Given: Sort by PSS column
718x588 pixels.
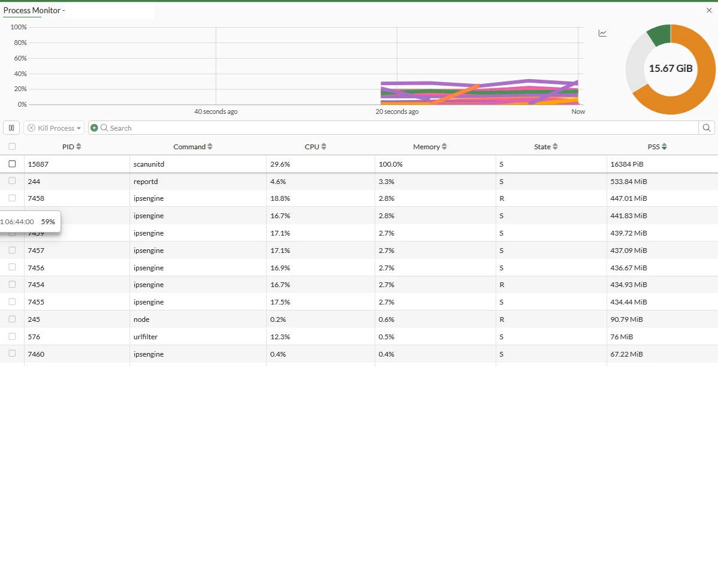Looking at the screenshot, I should coord(657,146).
